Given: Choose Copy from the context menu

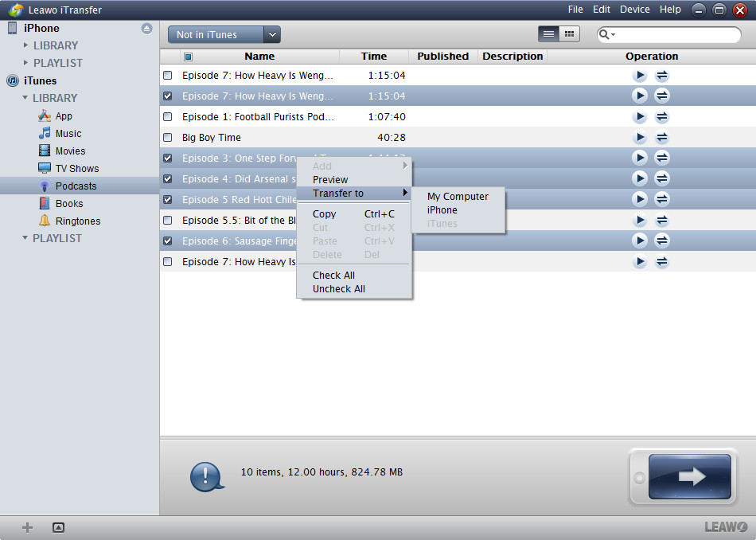Looking at the screenshot, I should pos(353,213).
